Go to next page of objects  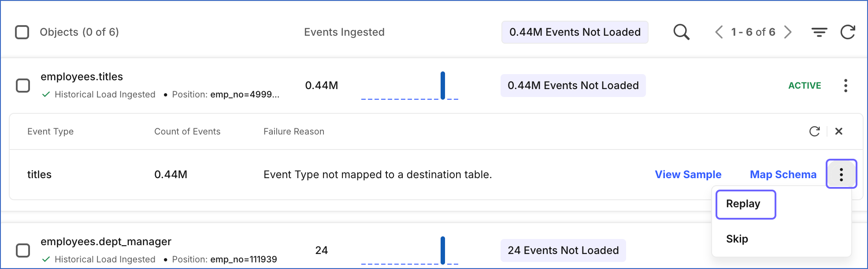tap(788, 32)
